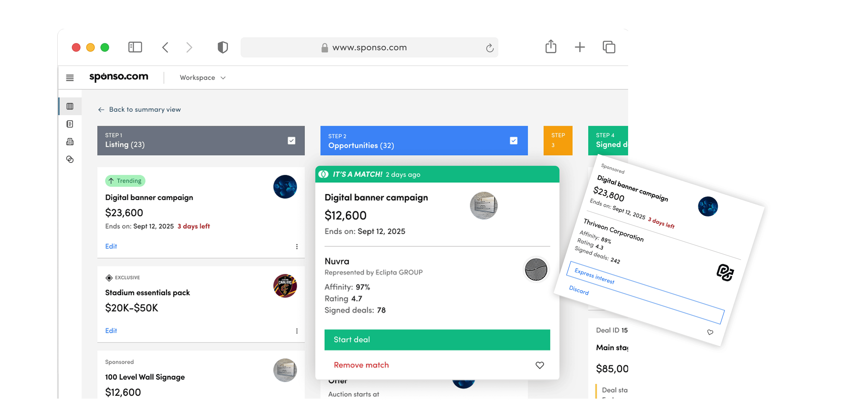Click the Remove match link
Screen dimensions: 868x402
click(x=361, y=365)
